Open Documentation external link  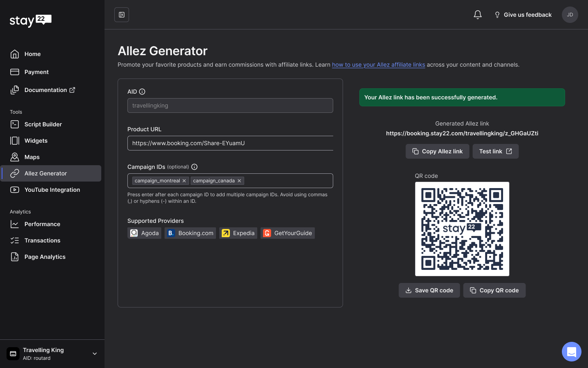49,90
